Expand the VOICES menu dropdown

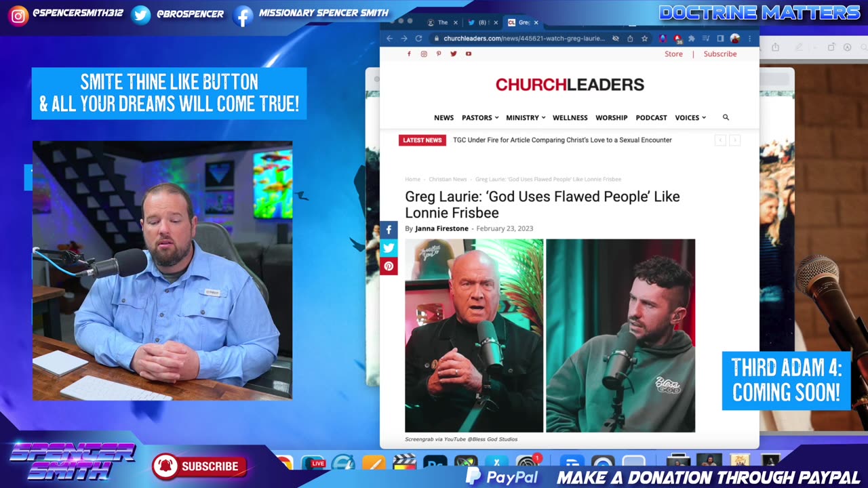tap(690, 118)
